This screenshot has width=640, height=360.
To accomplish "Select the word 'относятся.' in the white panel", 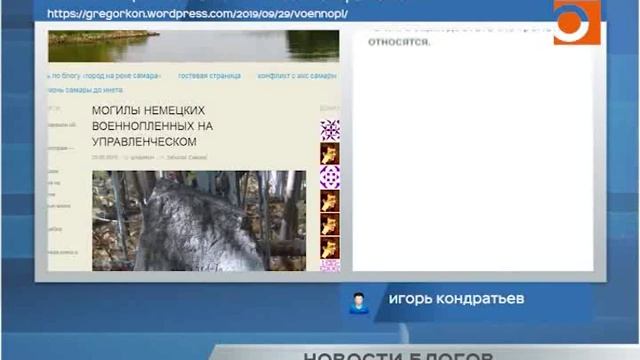I will (399, 42).
